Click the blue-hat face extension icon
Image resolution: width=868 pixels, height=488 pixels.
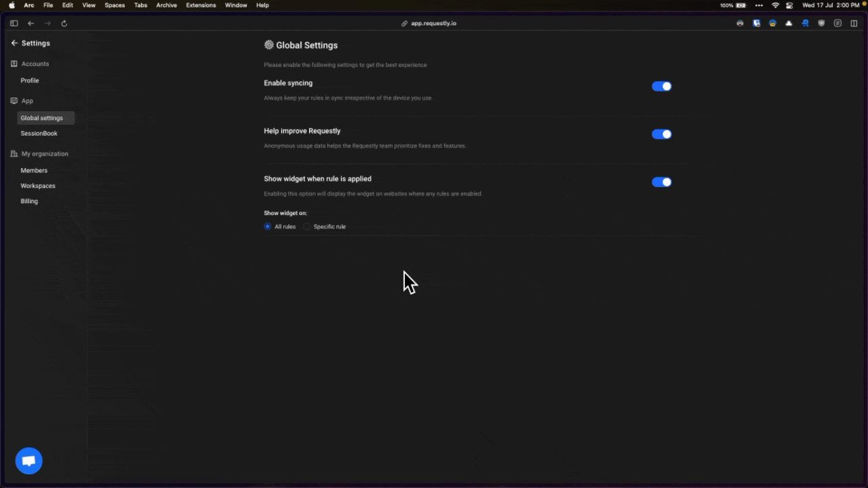point(772,23)
